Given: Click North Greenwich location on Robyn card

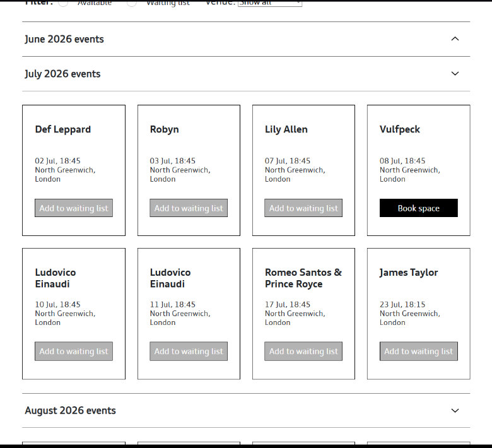Looking at the screenshot, I should 180,174.
